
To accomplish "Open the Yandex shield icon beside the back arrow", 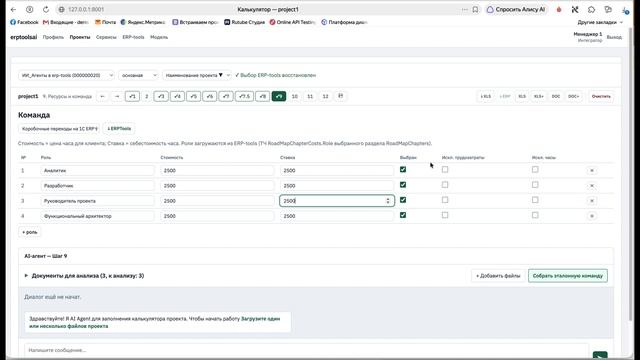I will [x=29, y=9].
